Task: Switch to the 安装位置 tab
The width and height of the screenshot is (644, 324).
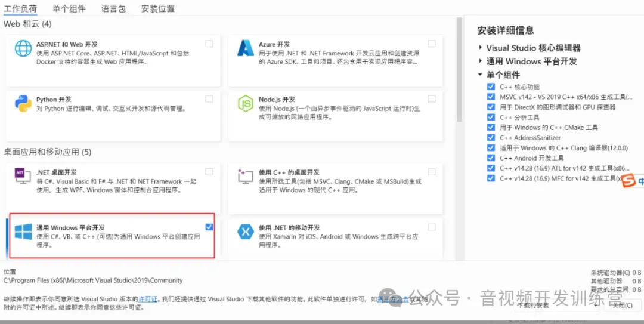Action: (x=157, y=8)
